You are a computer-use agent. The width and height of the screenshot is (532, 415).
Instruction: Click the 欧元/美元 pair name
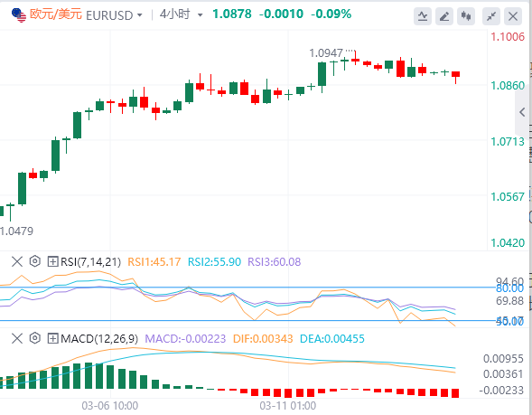56,14
